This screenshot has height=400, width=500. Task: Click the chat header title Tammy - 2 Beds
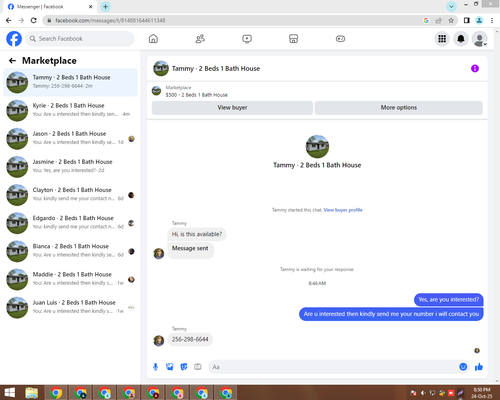click(216, 69)
